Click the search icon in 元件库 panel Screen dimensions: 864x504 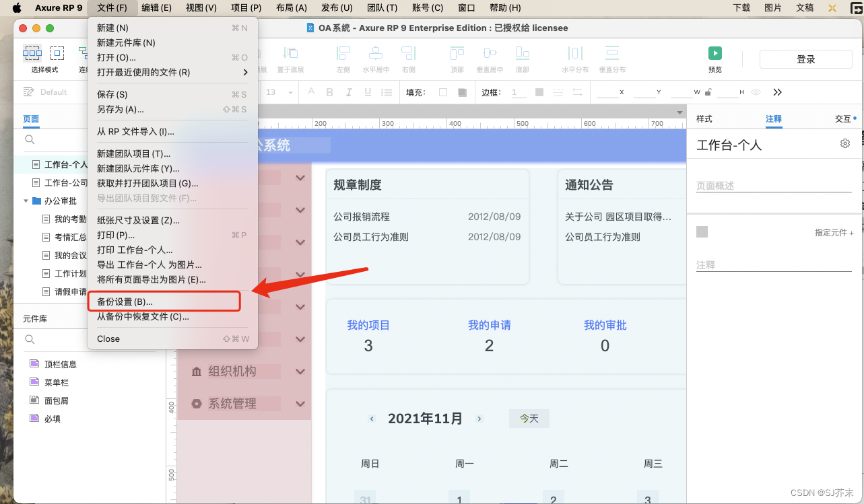tap(30, 339)
